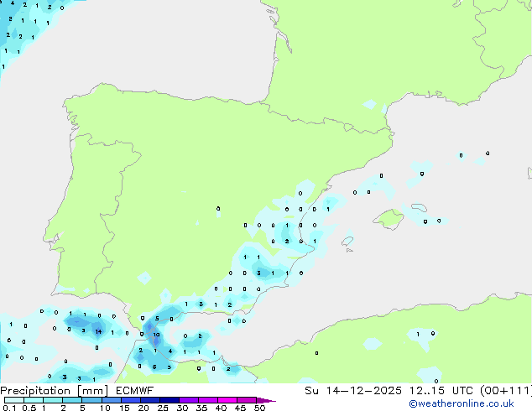532x411 pixels.
Task: Click the 'ECMWF' model label
Action: [x=135, y=391]
